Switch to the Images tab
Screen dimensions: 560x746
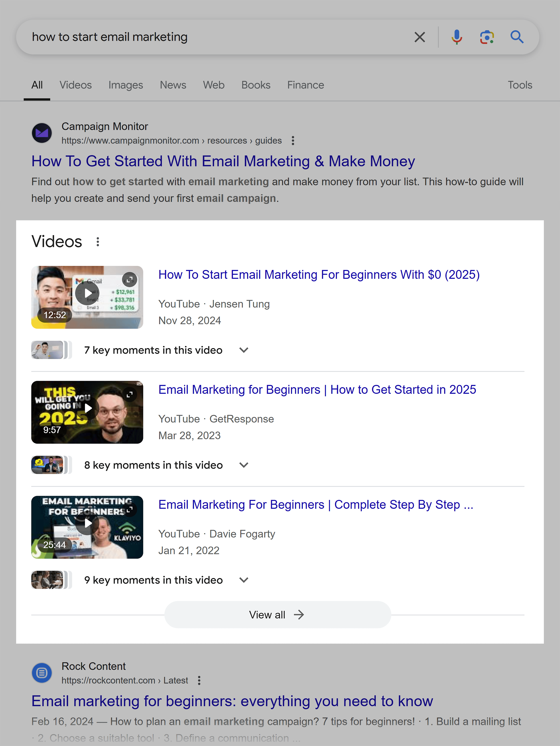pos(126,85)
